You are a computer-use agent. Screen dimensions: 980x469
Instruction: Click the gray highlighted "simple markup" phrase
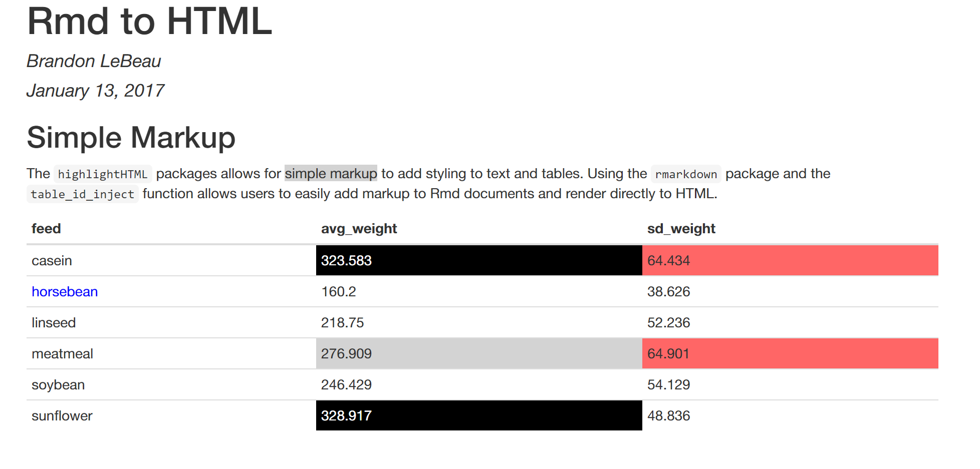[331, 174]
